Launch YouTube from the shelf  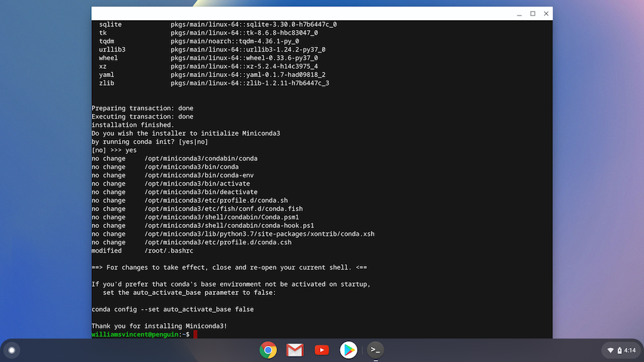click(x=321, y=350)
